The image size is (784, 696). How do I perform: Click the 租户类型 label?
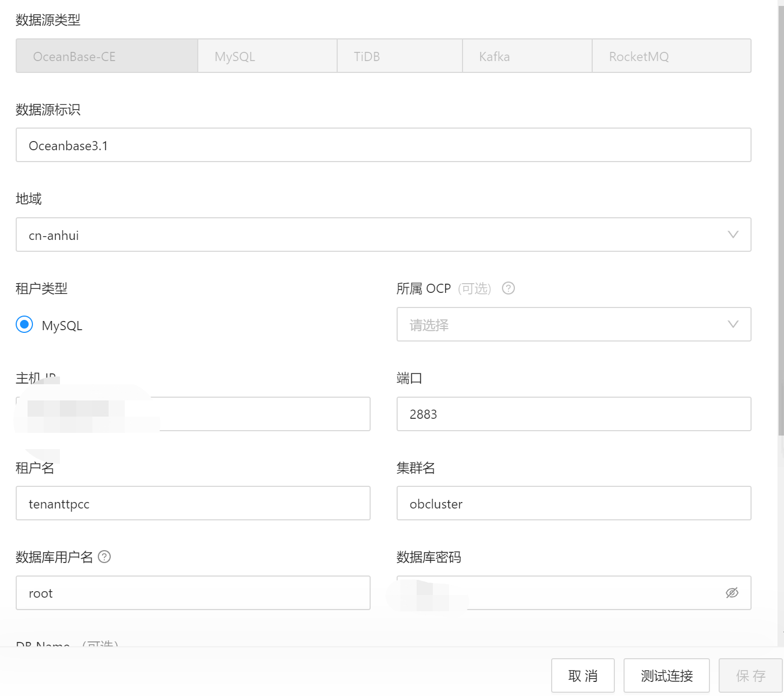pos(42,289)
